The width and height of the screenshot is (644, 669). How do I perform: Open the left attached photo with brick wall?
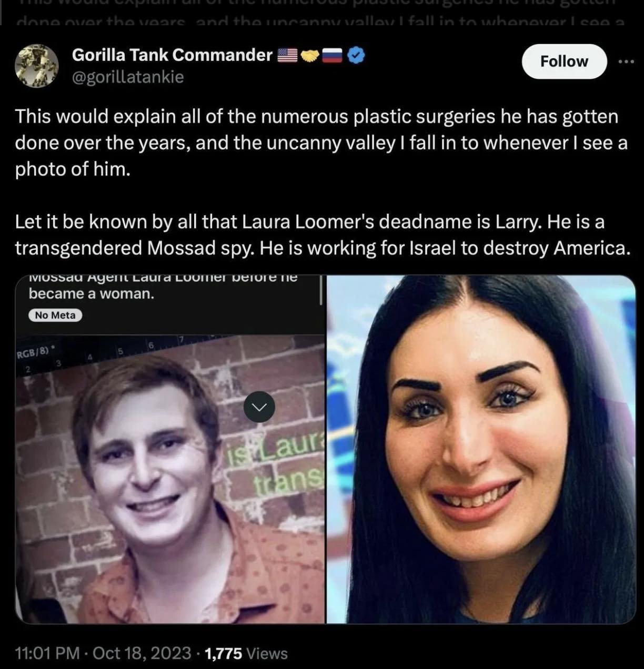[x=170, y=449]
